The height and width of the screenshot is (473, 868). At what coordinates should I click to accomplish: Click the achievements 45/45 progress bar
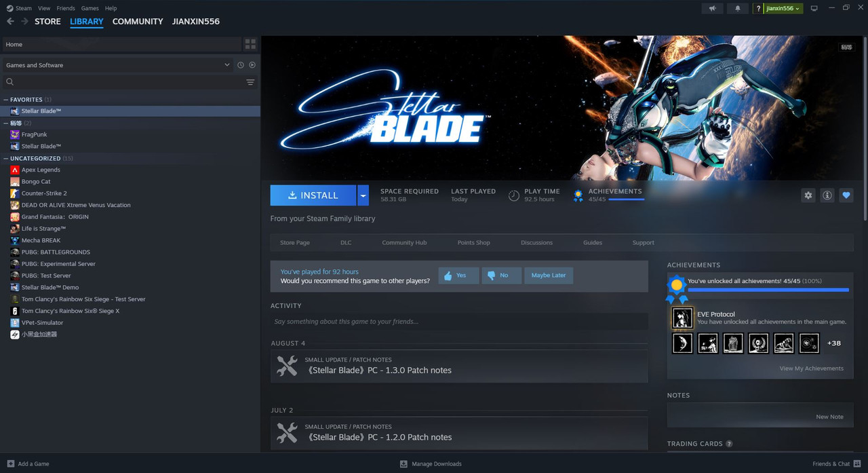[768, 290]
